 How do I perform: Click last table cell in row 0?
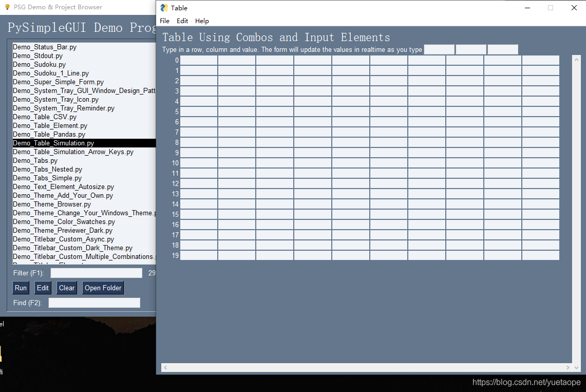click(x=540, y=60)
